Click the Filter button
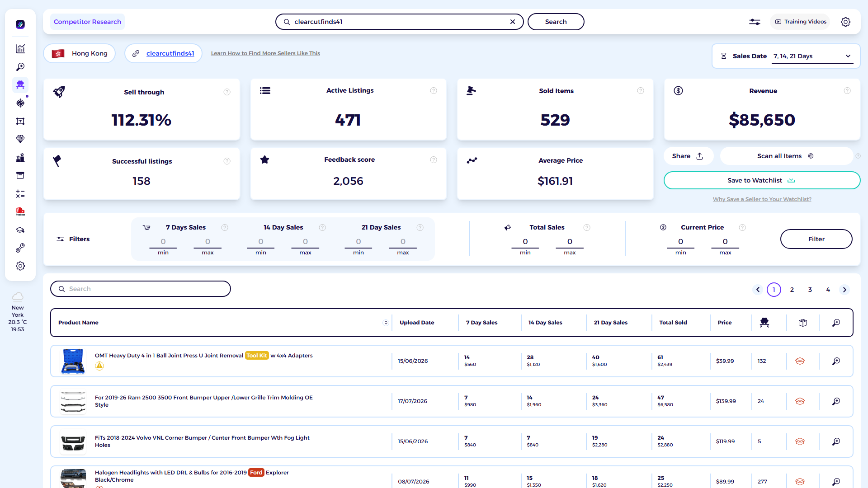 tap(816, 239)
